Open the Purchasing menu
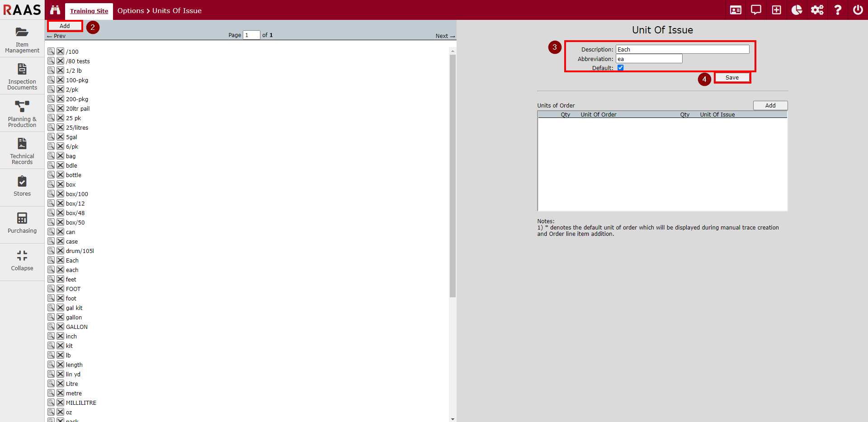Viewport: 868px width, 422px height. pyautogui.click(x=22, y=223)
